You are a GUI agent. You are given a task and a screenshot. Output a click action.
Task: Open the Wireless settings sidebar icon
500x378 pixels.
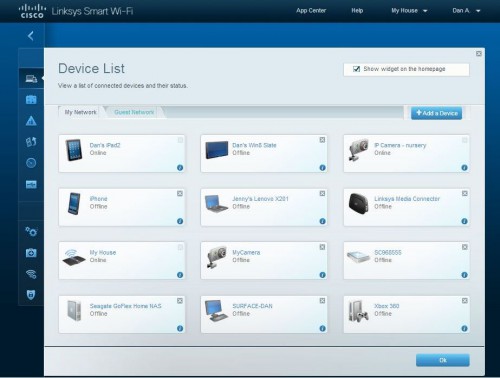31,274
